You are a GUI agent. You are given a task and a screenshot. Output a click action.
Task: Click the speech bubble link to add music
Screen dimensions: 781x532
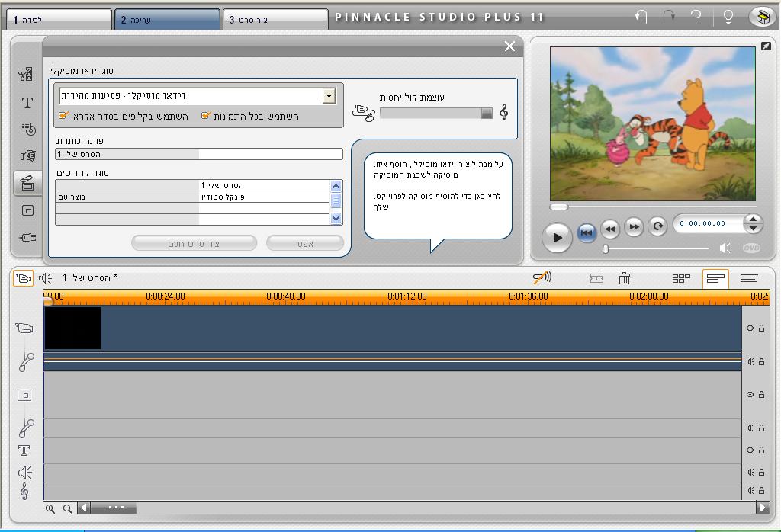pos(437,201)
